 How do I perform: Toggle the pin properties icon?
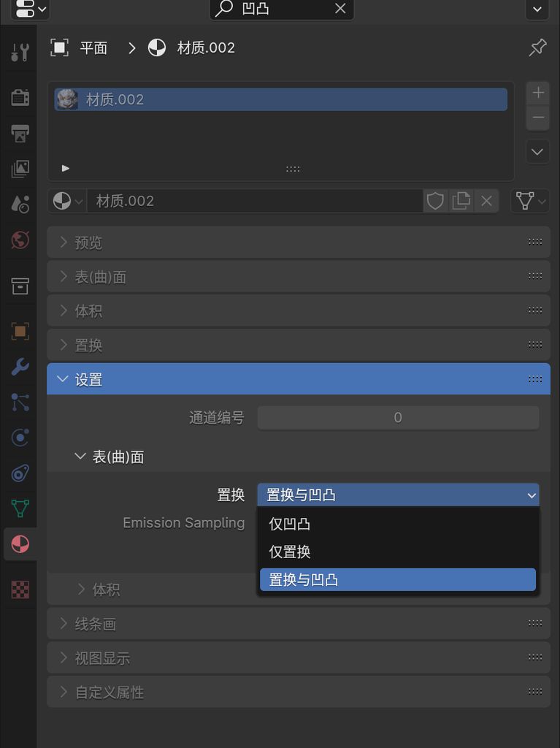click(537, 48)
